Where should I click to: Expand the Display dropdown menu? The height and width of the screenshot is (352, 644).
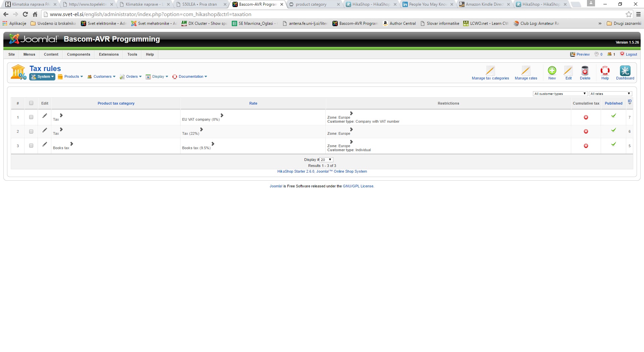coord(157,77)
